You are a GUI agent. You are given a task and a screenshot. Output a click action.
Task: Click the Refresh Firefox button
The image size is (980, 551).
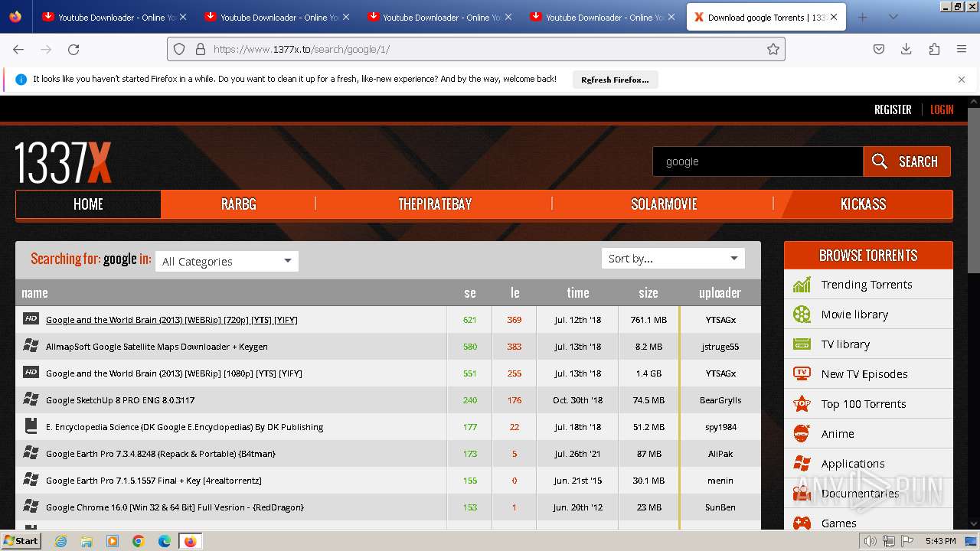tap(615, 80)
